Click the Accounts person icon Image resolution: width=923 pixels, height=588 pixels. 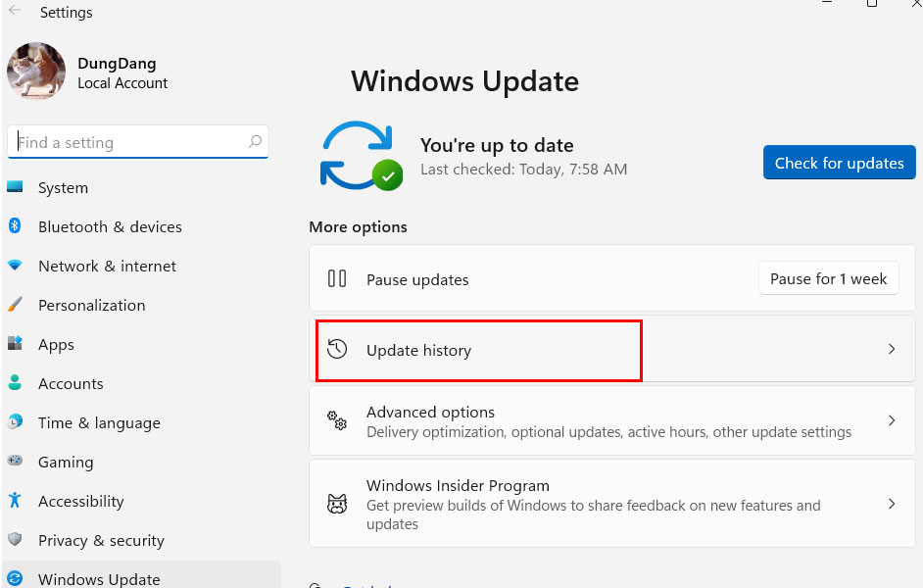15,382
